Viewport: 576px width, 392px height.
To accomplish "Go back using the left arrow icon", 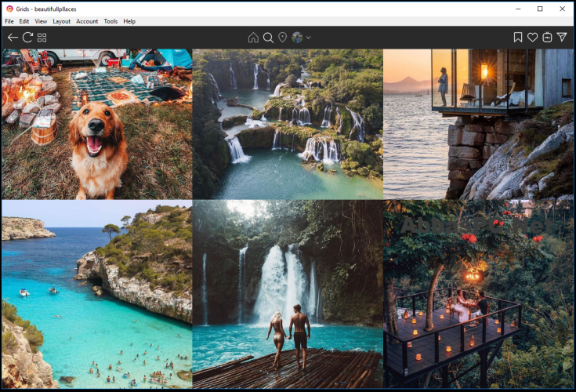I will pos(13,38).
